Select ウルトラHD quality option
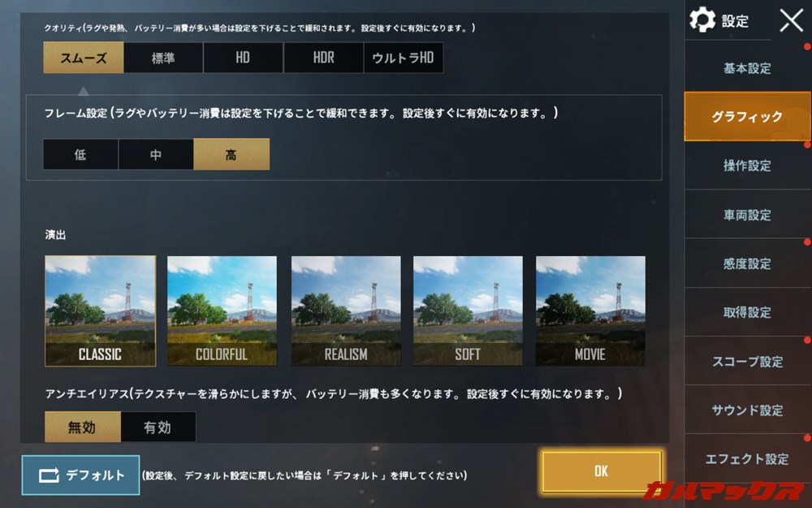 [x=404, y=58]
